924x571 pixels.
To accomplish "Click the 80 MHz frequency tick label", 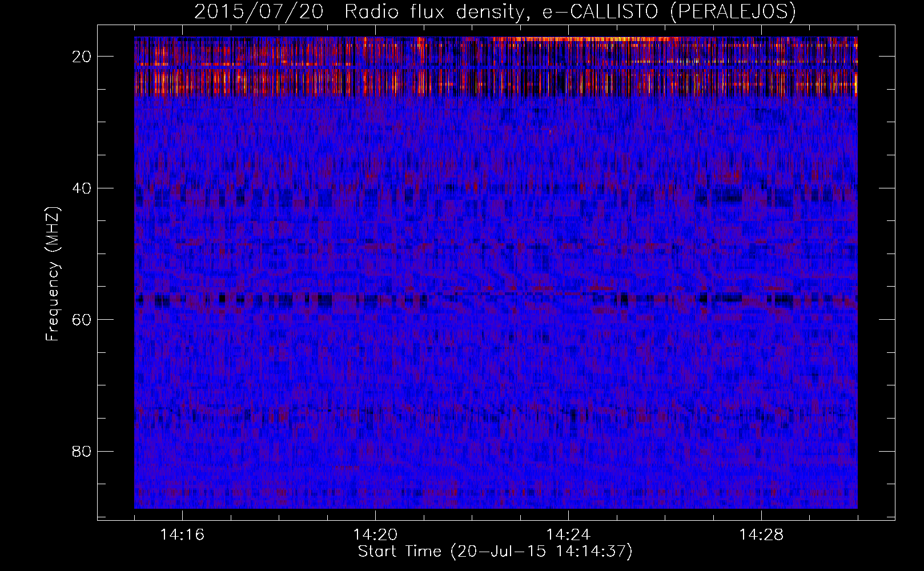I will coord(82,452).
